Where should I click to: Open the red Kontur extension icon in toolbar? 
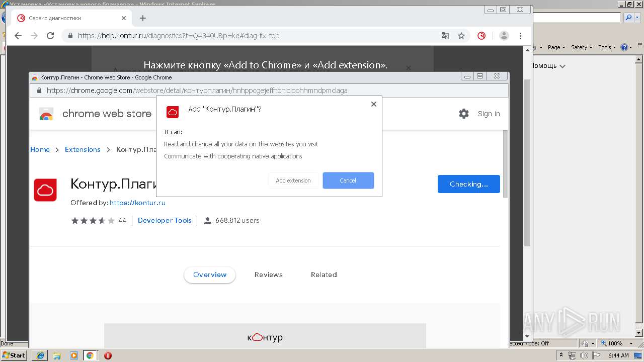pyautogui.click(x=481, y=36)
